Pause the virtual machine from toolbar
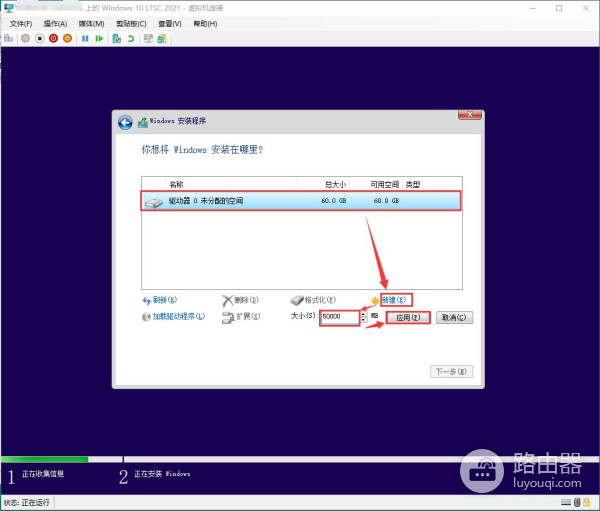The width and height of the screenshot is (600, 511). point(85,39)
